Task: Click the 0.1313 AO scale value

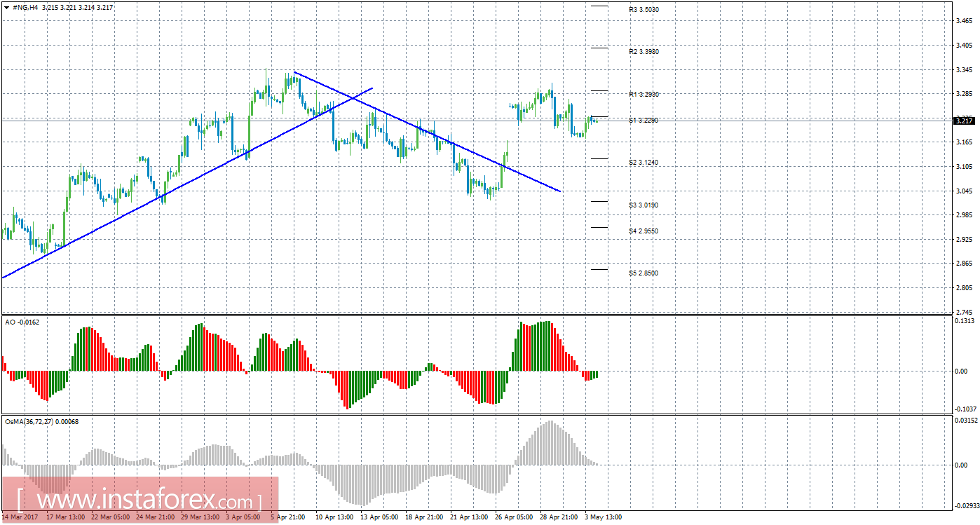Action: point(965,320)
